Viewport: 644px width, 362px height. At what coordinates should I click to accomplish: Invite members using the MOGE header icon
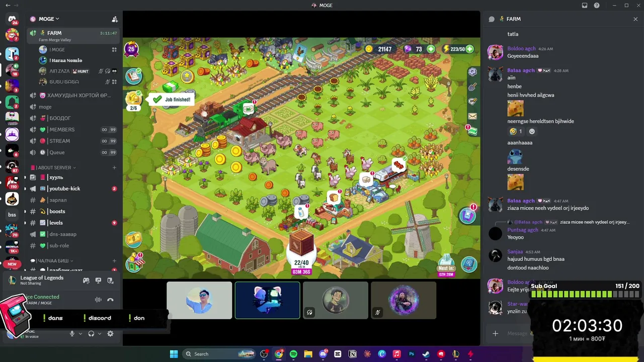pos(115,19)
